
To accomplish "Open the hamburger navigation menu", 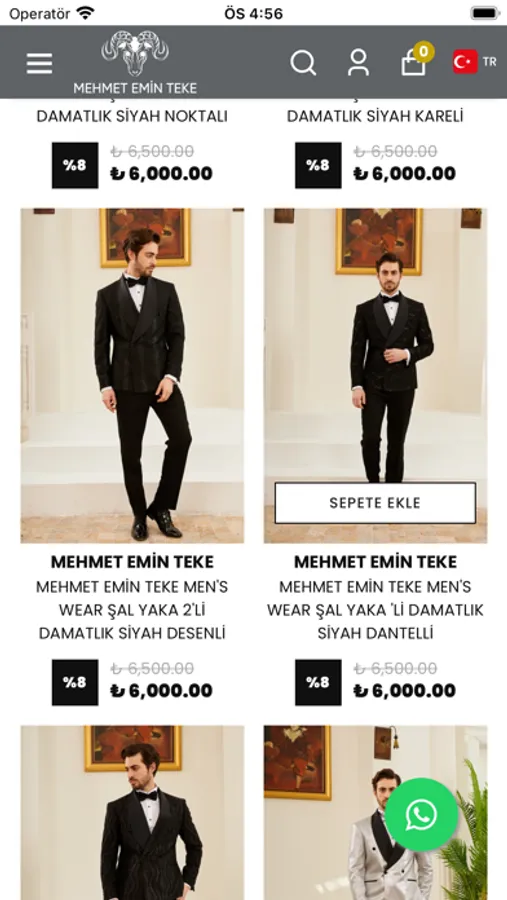I will click(40, 63).
